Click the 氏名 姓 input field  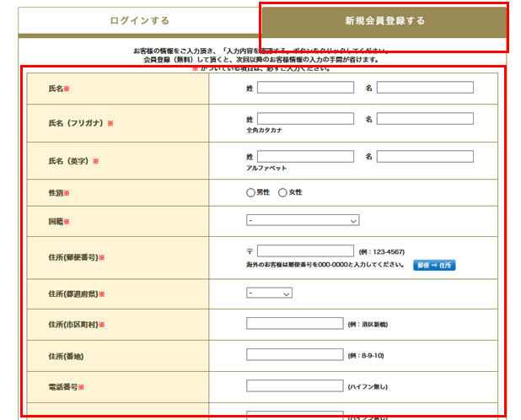305,88
